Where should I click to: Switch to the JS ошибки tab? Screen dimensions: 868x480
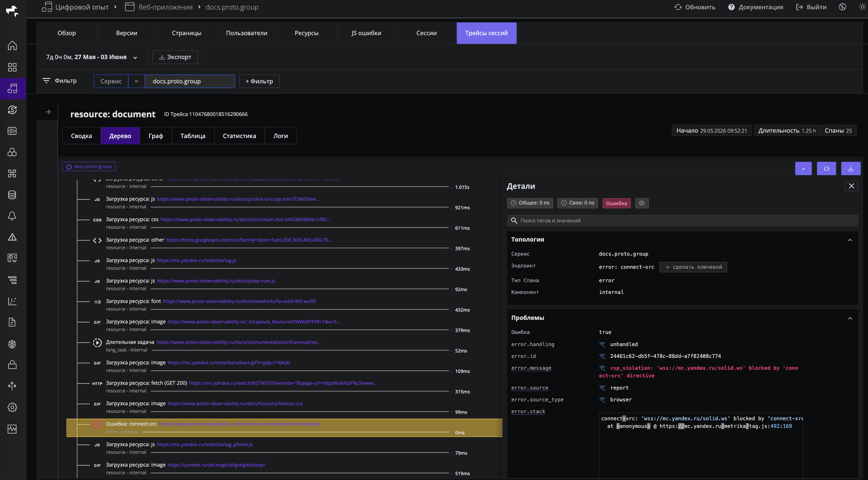tap(366, 33)
